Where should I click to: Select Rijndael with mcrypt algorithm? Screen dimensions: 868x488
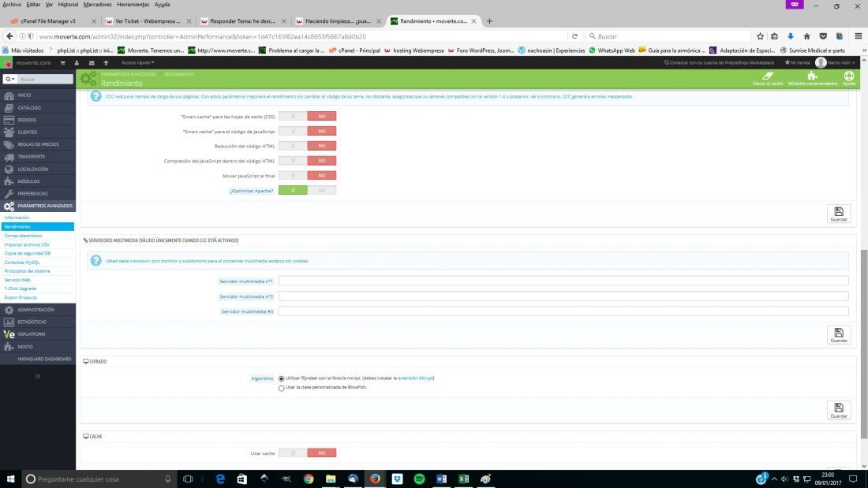click(x=281, y=379)
